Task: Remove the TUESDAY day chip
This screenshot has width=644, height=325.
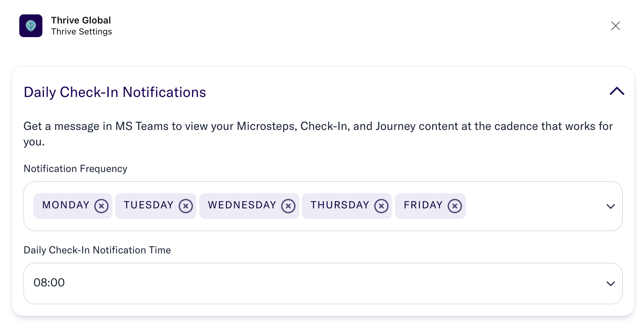Action: pos(186,206)
